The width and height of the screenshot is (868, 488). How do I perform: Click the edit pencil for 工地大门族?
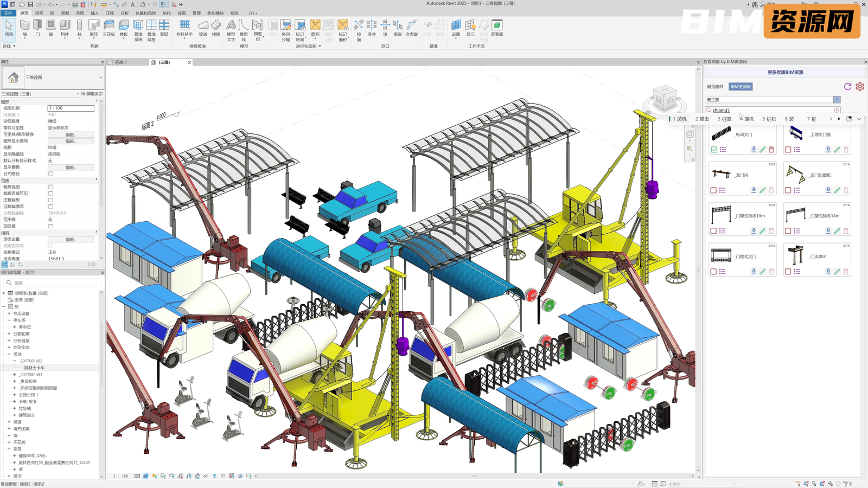(x=837, y=149)
